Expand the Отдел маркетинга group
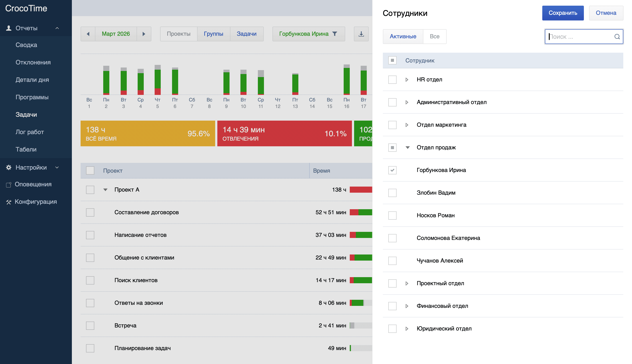 pos(407,125)
